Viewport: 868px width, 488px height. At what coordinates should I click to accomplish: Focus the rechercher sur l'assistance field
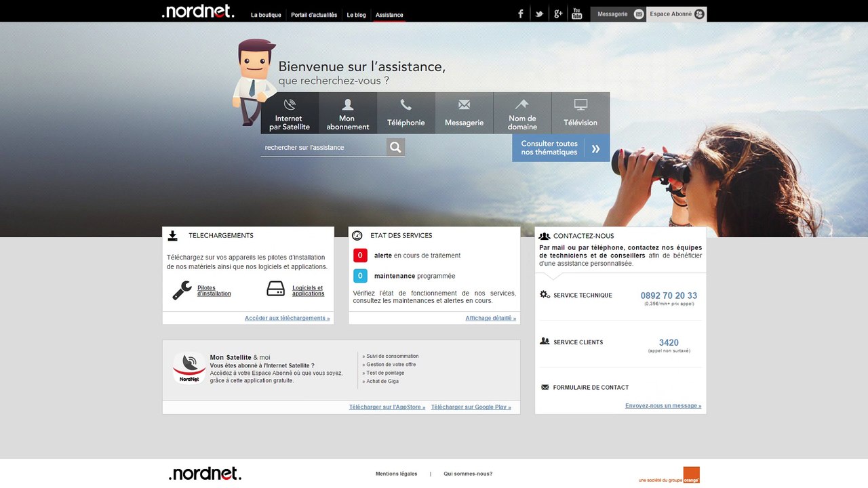tap(323, 147)
